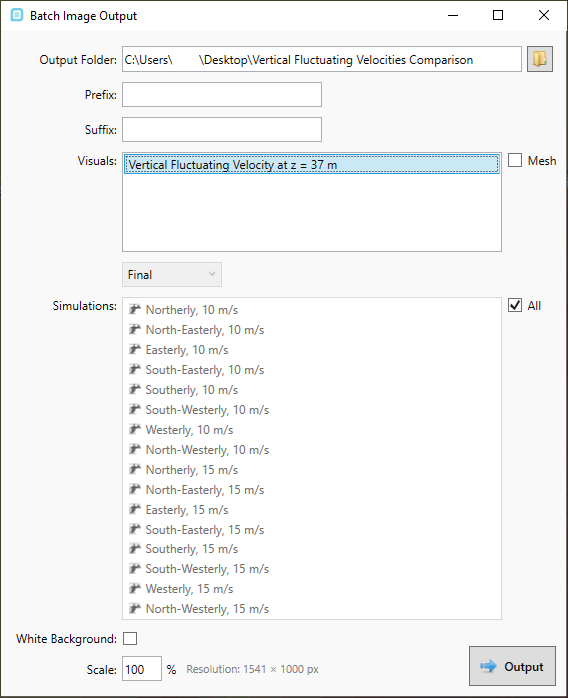Toggle the White Background checkbox
The width and height of the screenshot is (568, 698).
point(130,638)
